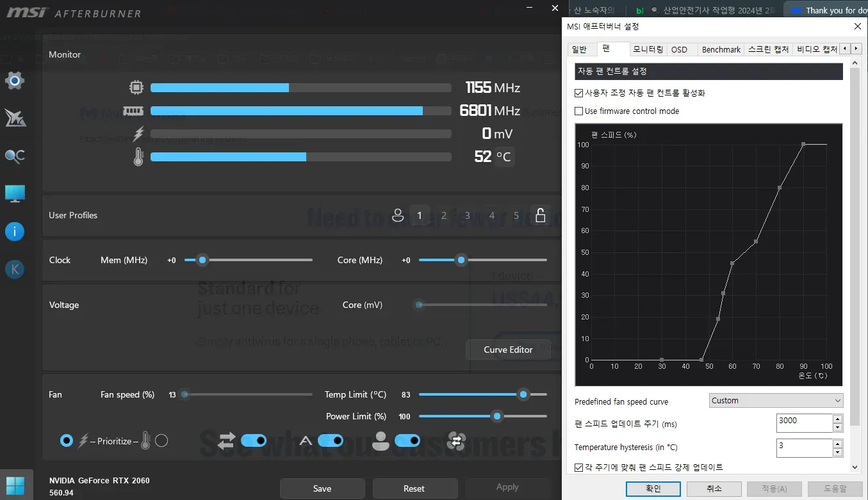
Task: Open Predefined fan speed curve Custom dropdown
Action: 776,401
